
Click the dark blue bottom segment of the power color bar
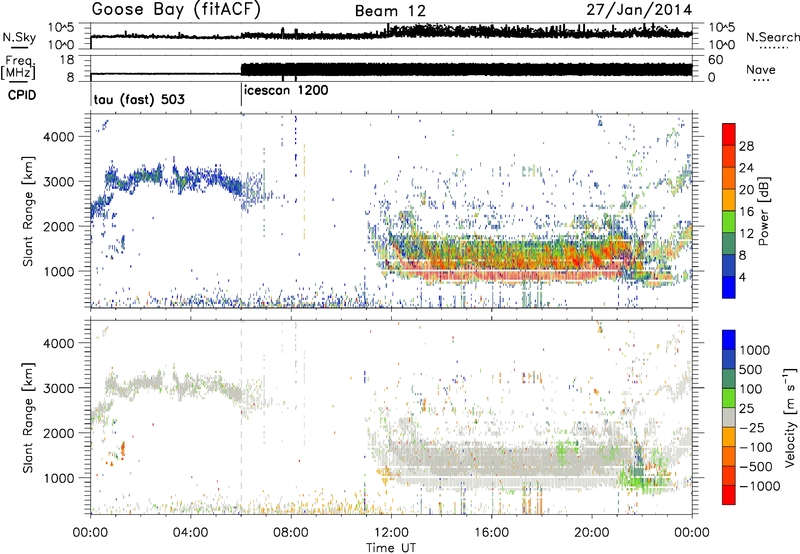(x=729, y=287)
